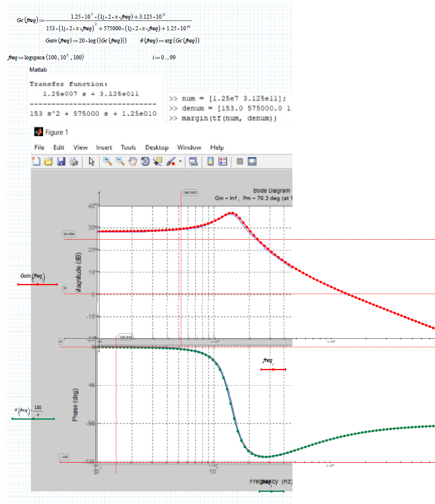Click the Link Plot icon
The image size is (435, 504).
pos(194,161)
